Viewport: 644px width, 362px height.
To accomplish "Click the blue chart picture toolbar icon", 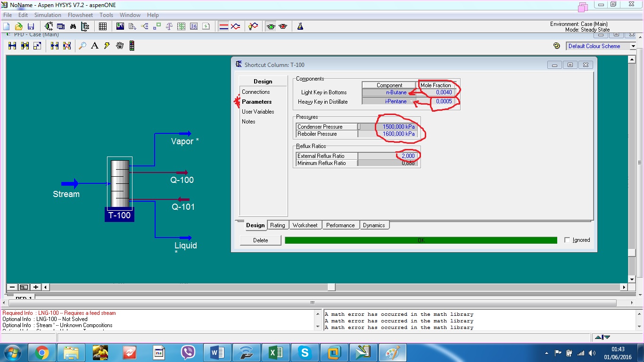I will coord(120,26).
